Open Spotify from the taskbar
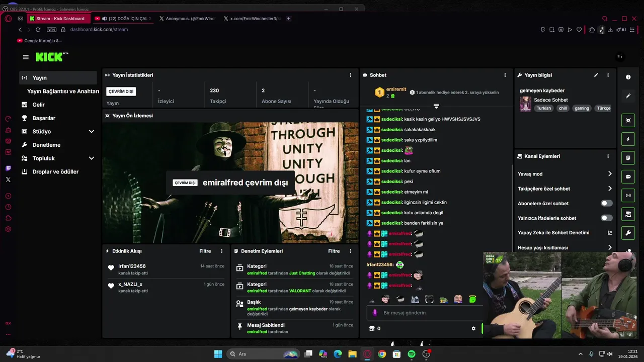 (412, 354)
